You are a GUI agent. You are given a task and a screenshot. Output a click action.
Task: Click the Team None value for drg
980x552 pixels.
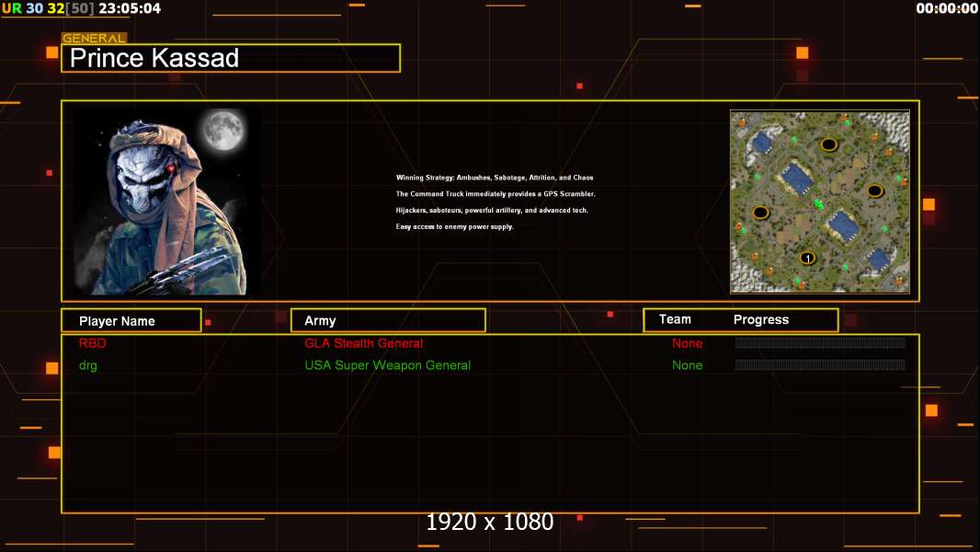pos(687,365)
